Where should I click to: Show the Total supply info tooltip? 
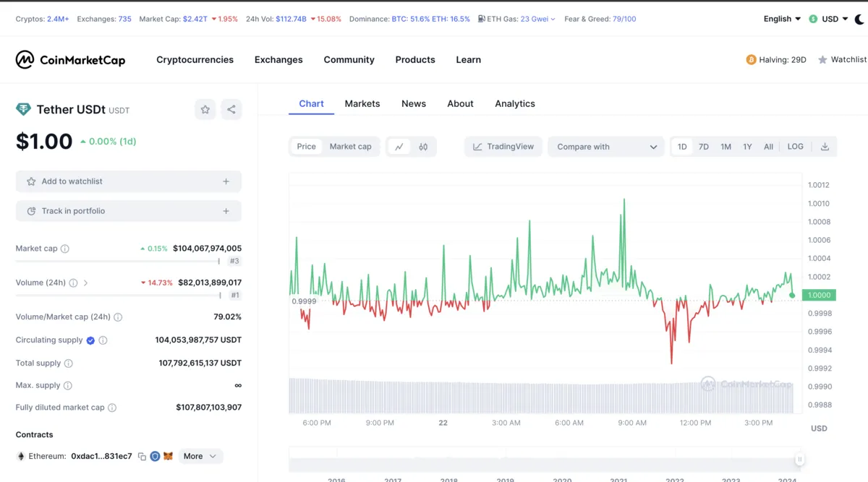(69, 363)
